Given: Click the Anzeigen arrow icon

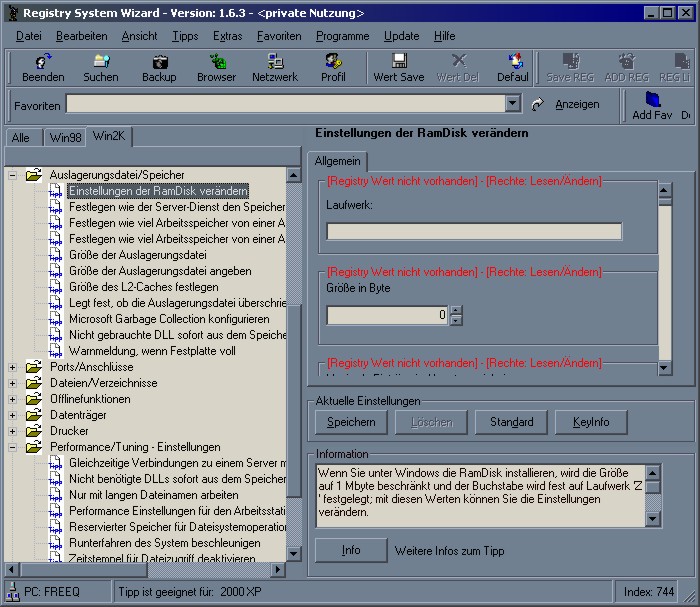Looking at the screenshot, I should click(538, 104).
